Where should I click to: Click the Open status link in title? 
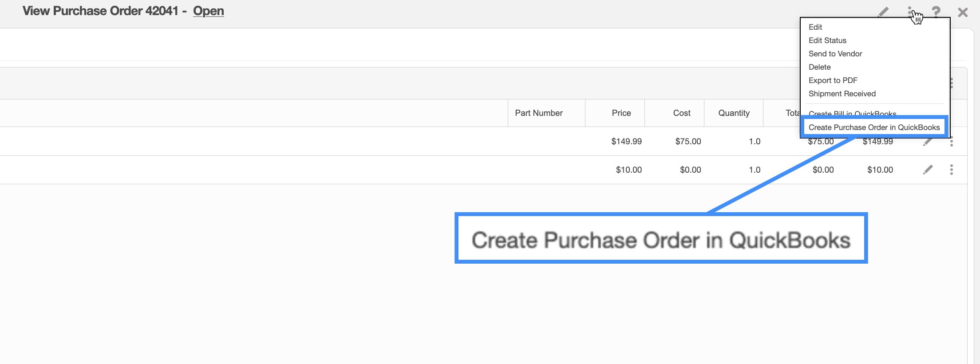(x=208, y=11)
